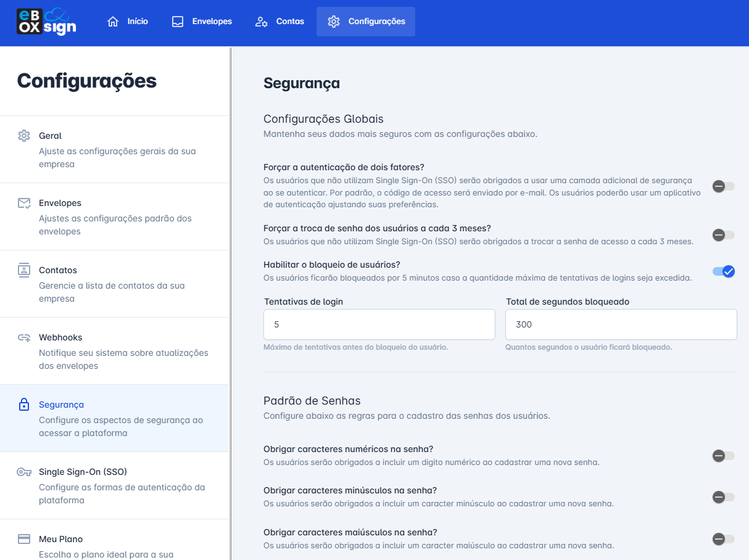Enable two-factor authentication toggle
This screenshot has width=749, height=560.
(723, 186)
